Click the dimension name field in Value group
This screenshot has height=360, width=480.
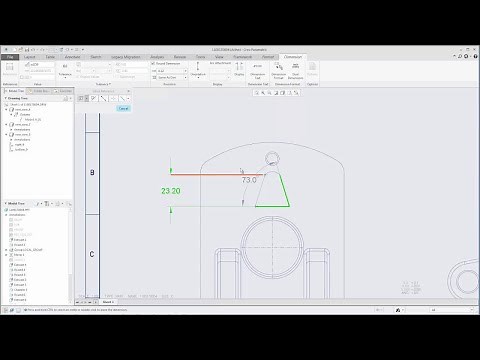point(42,64)
